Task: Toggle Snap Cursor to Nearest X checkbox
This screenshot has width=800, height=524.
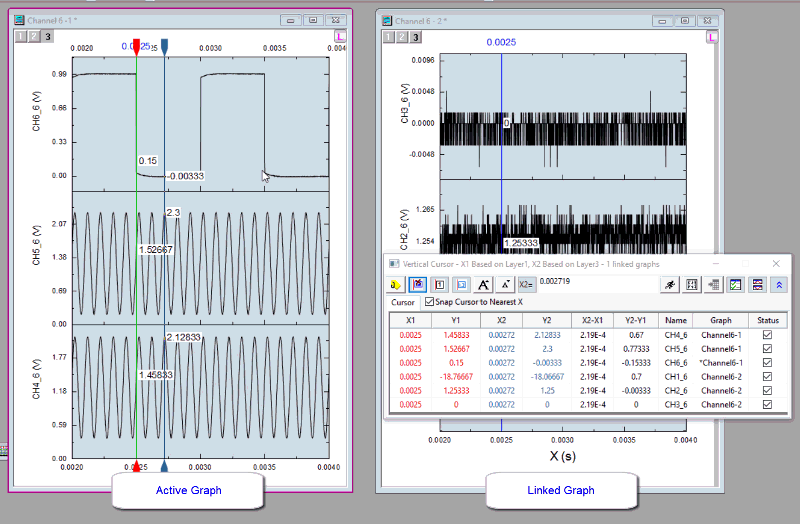Action: tap(430, 302)
